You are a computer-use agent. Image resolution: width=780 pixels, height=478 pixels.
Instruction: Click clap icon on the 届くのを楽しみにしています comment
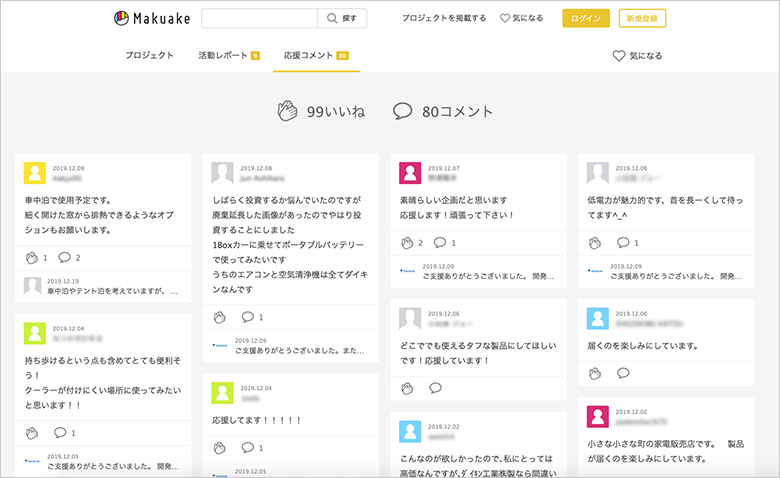(595, 373)
